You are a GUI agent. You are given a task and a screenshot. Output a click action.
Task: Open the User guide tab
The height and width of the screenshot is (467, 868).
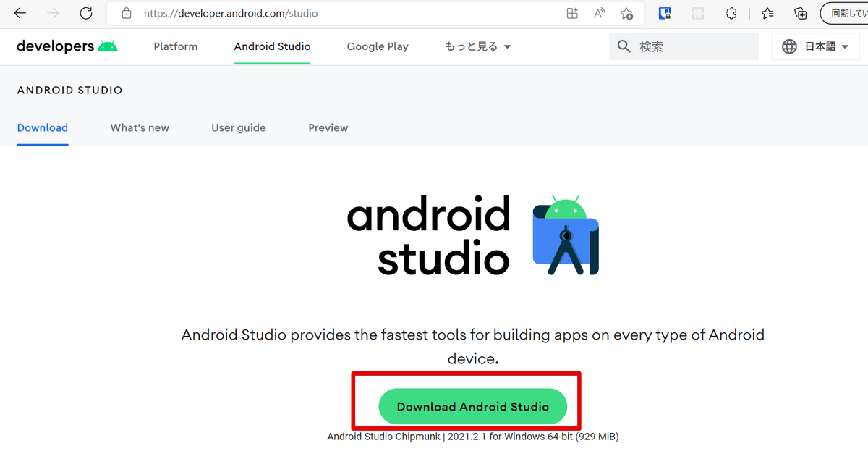tap(239, 127)
